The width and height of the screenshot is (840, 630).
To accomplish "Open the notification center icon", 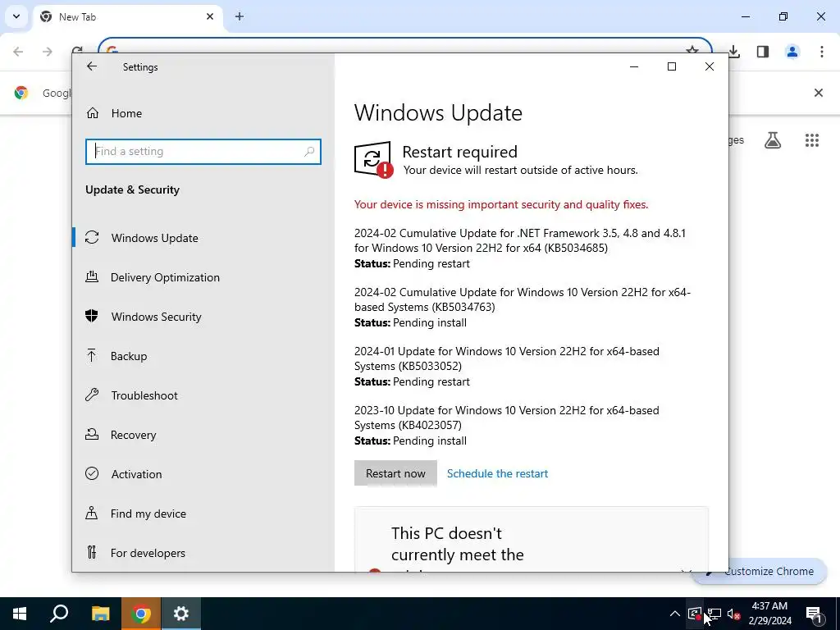I will click(815, 614).
